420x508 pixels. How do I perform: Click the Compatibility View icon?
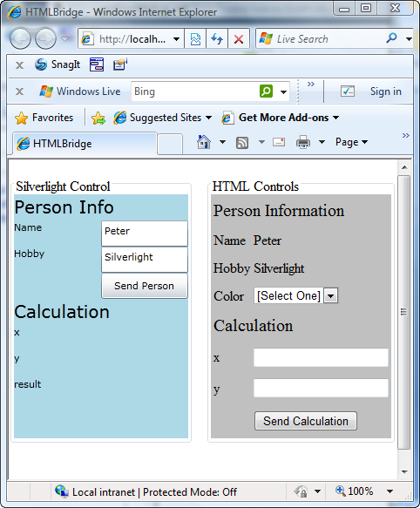pyautogui.click(x=195, y=39)
